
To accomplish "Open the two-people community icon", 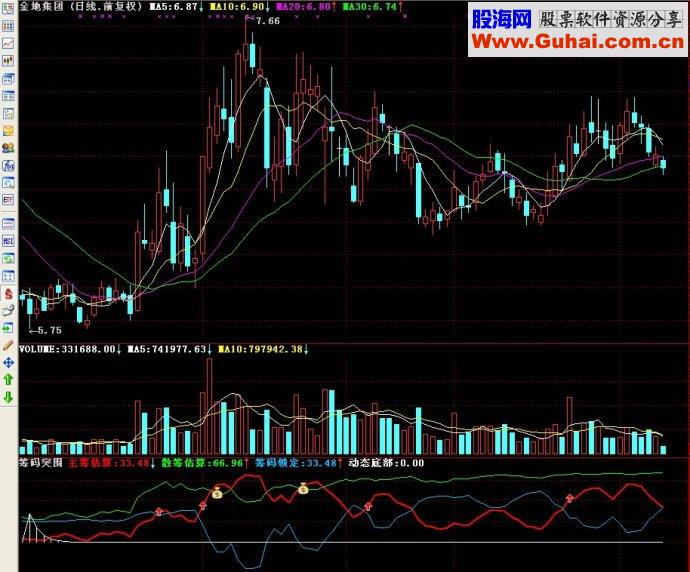I will 8,148.
